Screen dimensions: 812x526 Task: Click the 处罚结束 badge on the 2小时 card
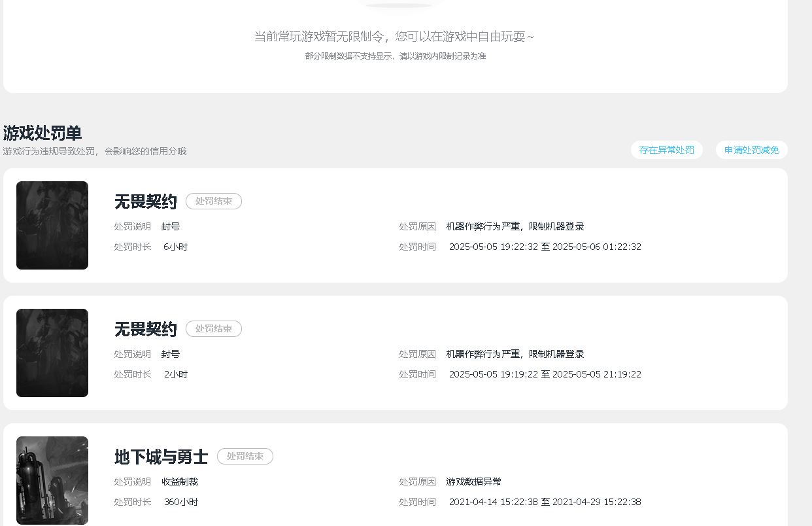(x=213, y=329)
